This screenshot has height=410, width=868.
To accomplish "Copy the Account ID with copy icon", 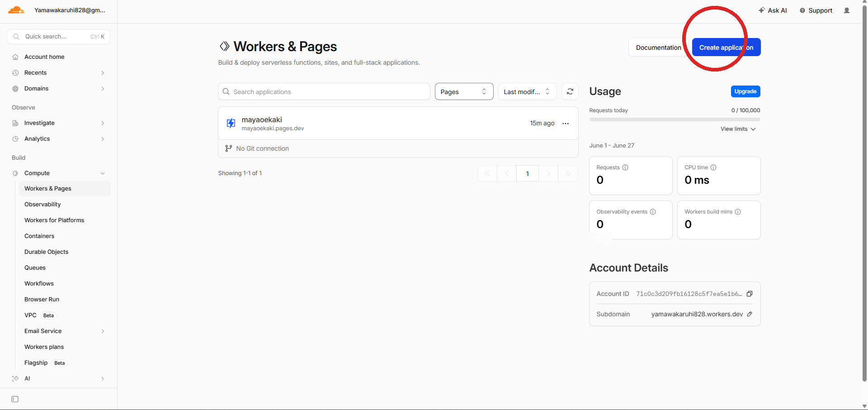I will (x=750, y=294).
